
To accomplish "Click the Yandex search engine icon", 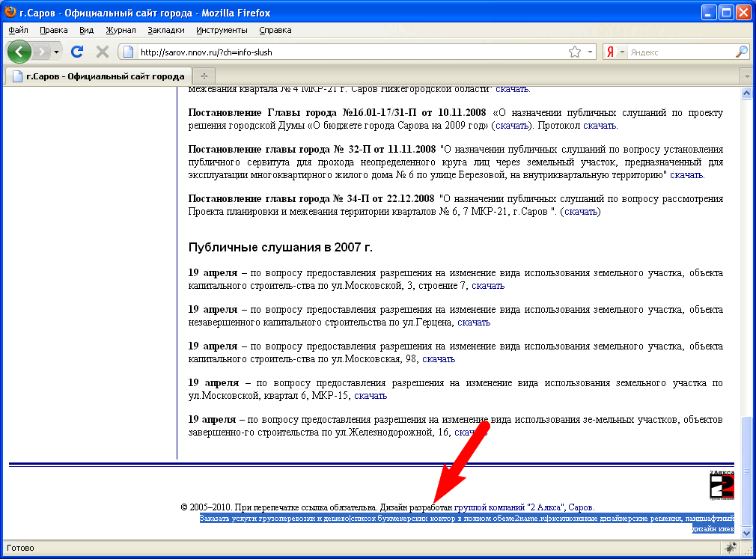I will tap(611, 52).
